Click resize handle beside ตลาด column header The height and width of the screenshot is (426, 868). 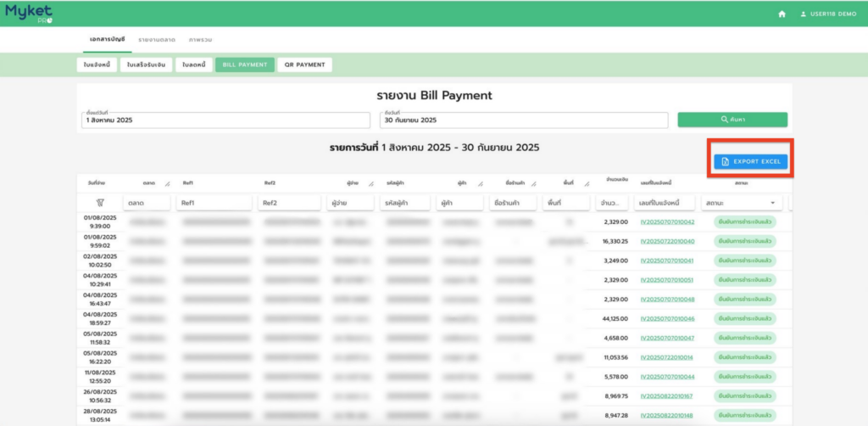tap(167, 184)
